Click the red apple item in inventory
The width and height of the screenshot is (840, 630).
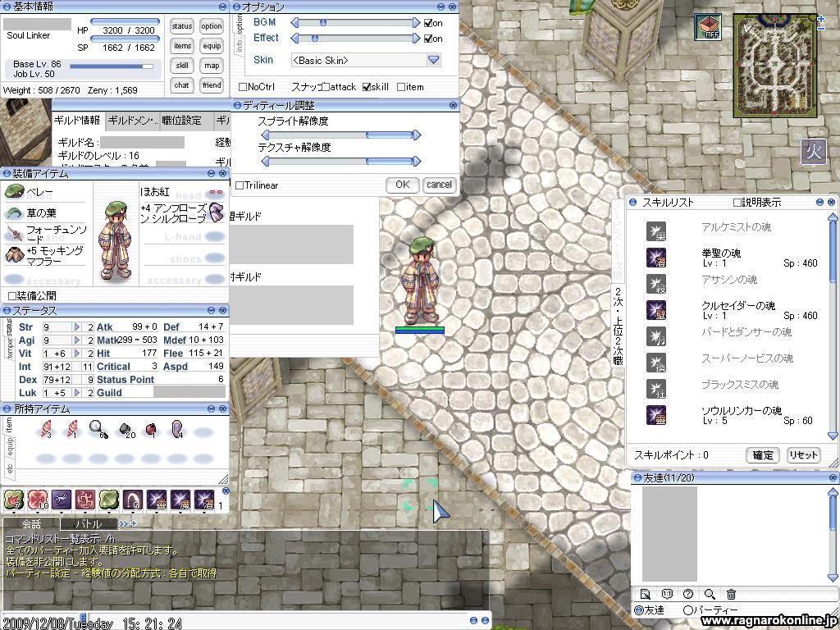(x=151, y=429)
